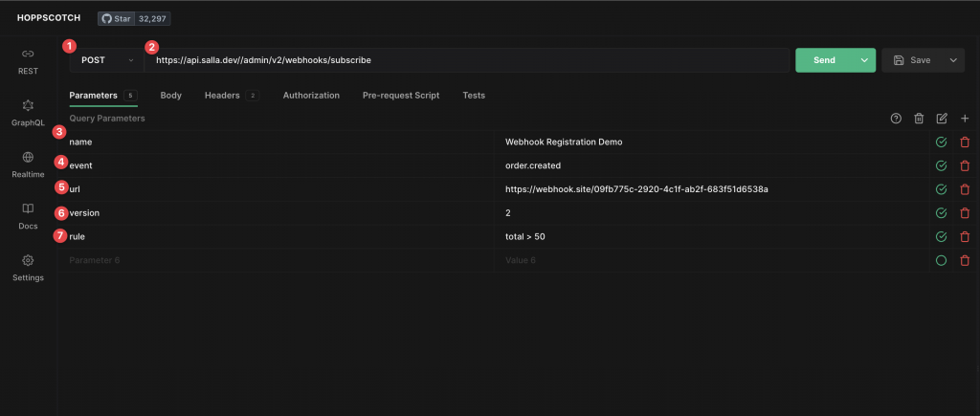Open the query parameters help icon

pos(896,118)
